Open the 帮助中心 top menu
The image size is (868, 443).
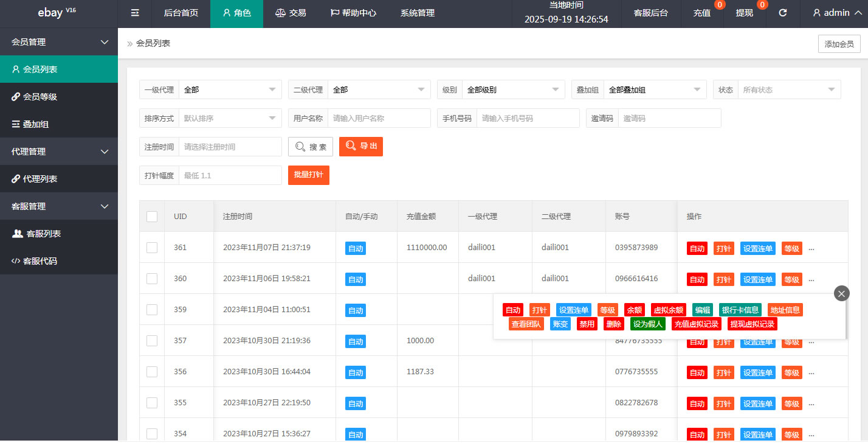tap(353, 13)
